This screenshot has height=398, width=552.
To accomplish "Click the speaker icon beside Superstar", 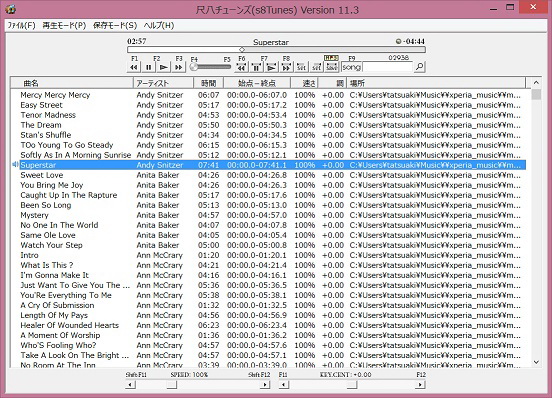I will (x=15, y=165).
